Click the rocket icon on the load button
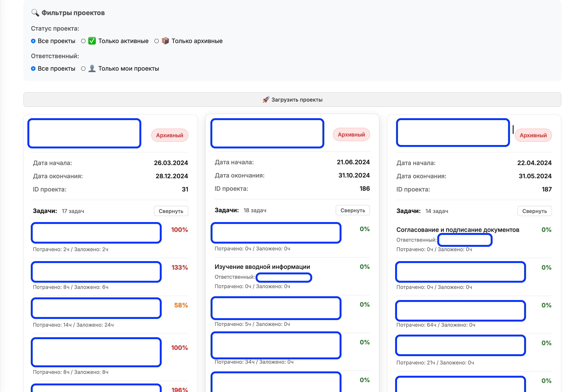Screen dimensions: 584x392 (266, 100)
